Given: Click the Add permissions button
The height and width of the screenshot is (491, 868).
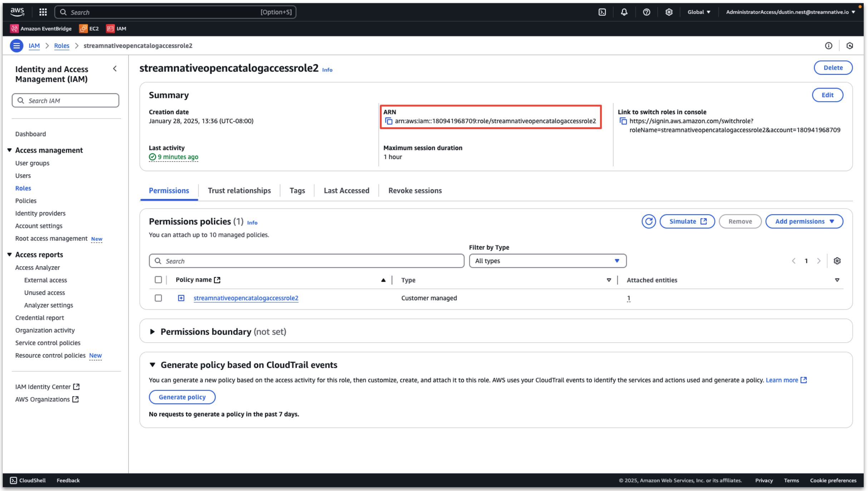Looking at the screenshot, I should pos(804,221).
